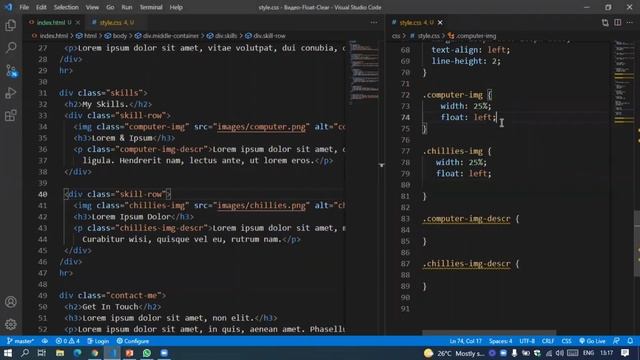Screen dimensions: 640x360
Task: Click split editor icon in right group
Action: point(618,22)
